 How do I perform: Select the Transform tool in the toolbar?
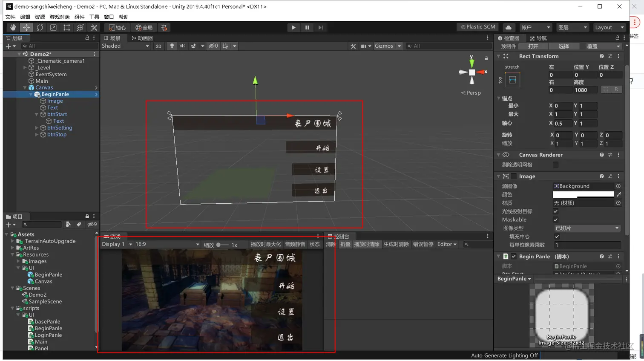click(80, 28)
